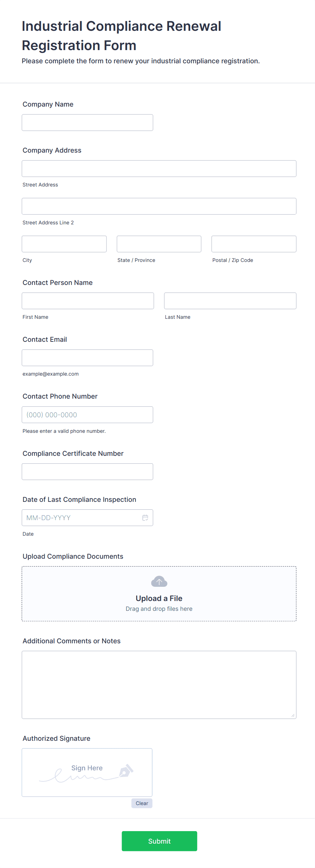
Task: Click the Street Address Line 2 box
Action: [159, 206]
